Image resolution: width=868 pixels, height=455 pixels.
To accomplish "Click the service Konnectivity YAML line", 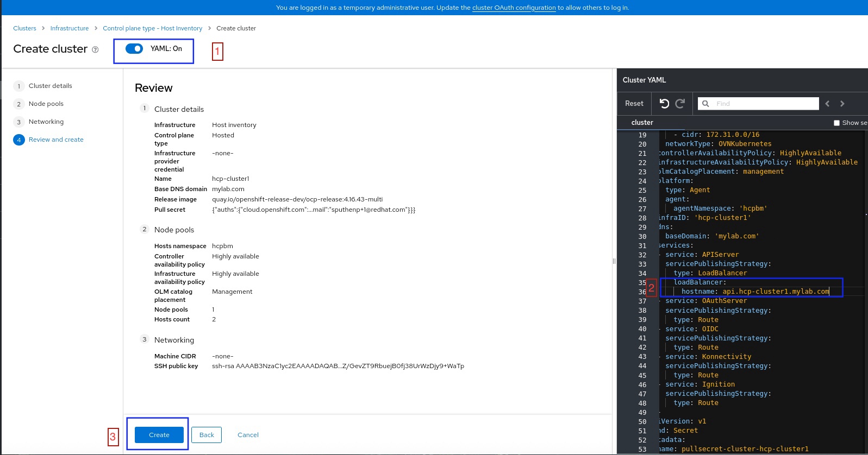I will point(708,357).
